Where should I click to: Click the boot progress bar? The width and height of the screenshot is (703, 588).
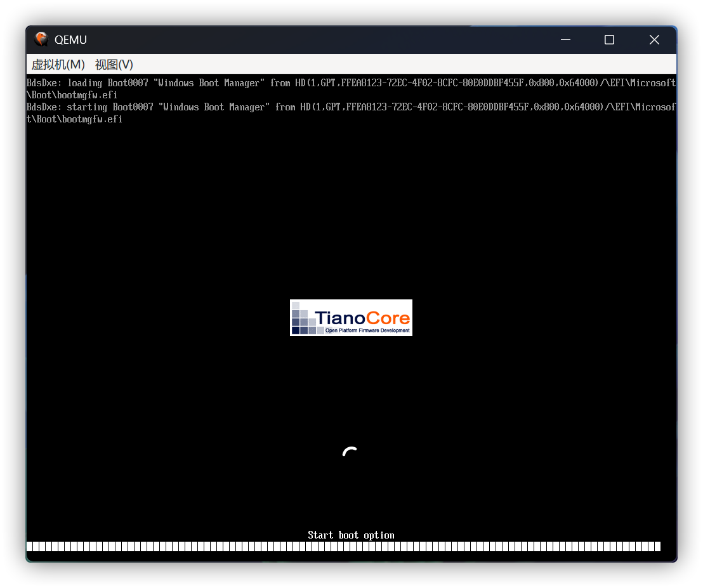click(x=343, y=546)
